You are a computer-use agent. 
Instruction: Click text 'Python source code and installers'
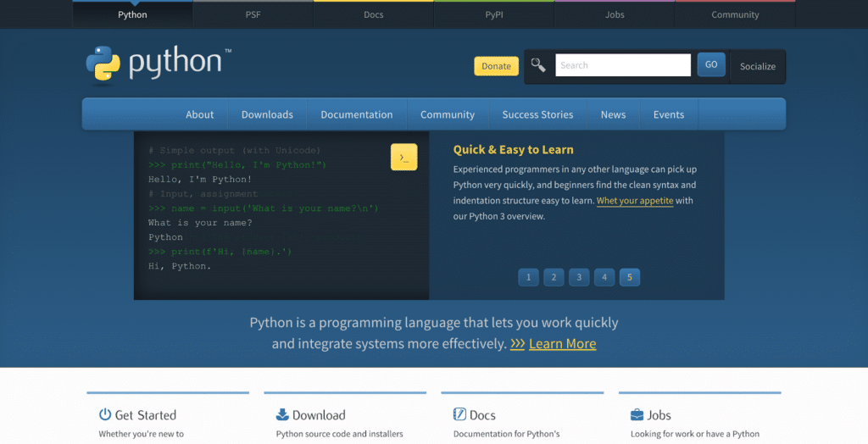tap(339, 434)
